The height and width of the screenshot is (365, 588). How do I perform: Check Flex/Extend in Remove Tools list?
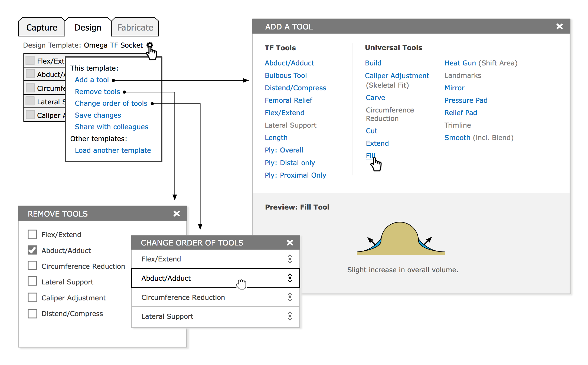[x=32, y=234]
